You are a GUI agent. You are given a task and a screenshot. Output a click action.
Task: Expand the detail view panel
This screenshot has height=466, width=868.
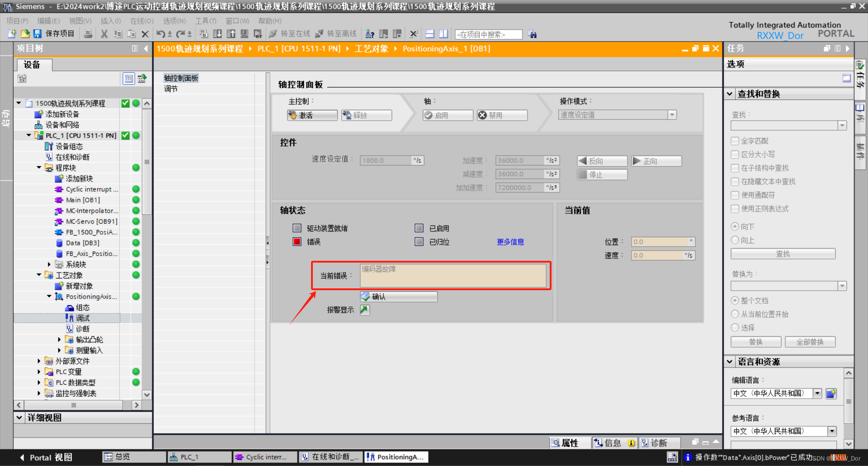[x=19, y=418]
